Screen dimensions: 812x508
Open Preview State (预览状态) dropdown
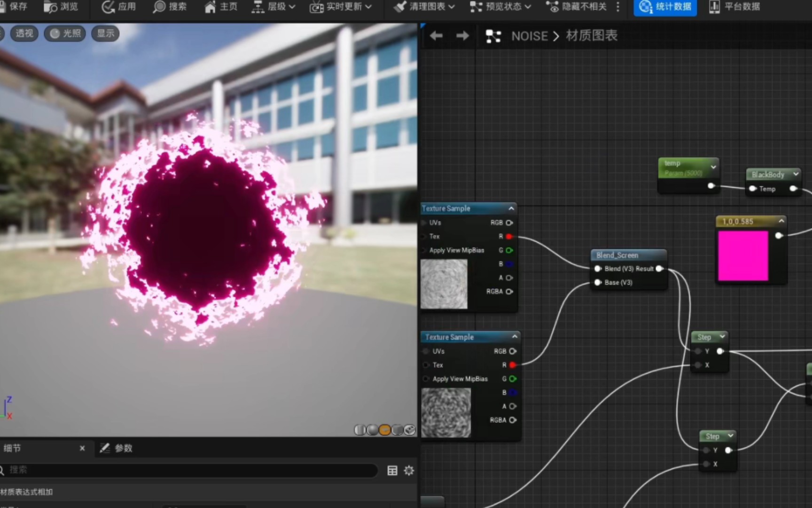500,7
